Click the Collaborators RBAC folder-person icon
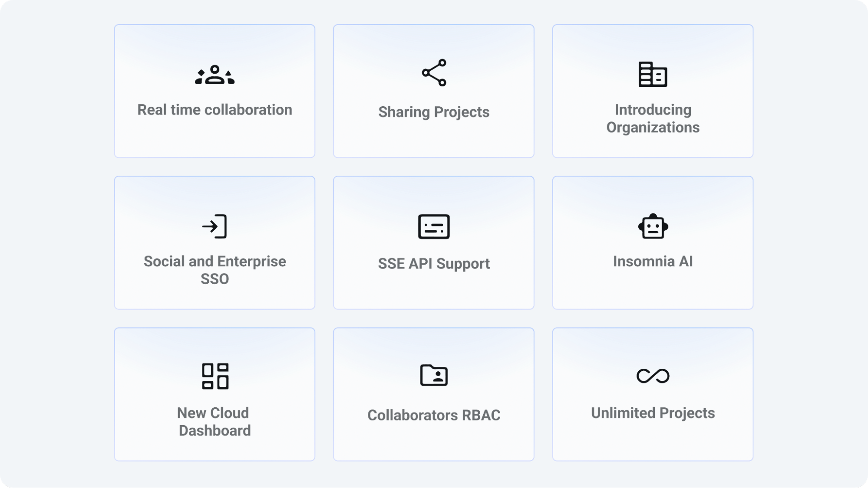 click(434, 375)
